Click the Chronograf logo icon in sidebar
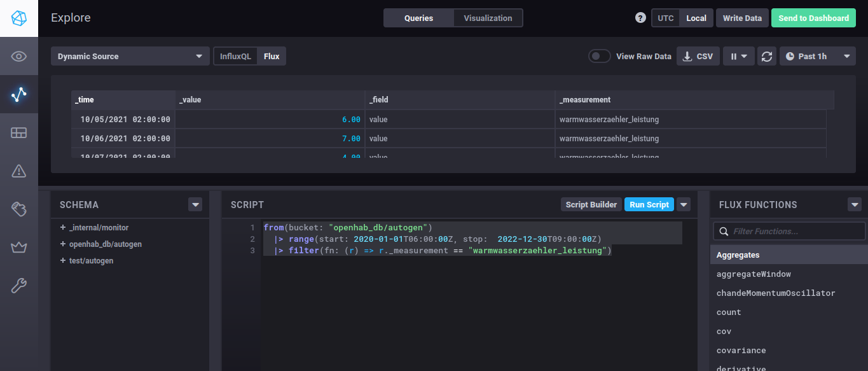Screen dimensions: 868x371 [x=18, y=18]
